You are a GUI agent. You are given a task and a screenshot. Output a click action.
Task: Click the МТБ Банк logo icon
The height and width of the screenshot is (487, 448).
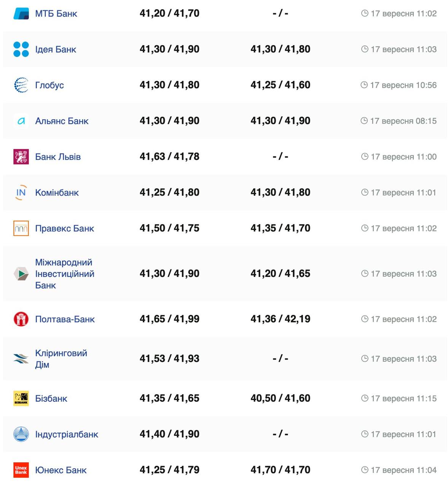21,14
